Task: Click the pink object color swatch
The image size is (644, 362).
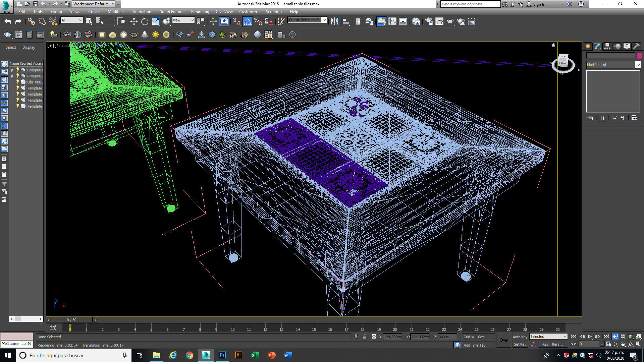Action: tap(639, 56)
